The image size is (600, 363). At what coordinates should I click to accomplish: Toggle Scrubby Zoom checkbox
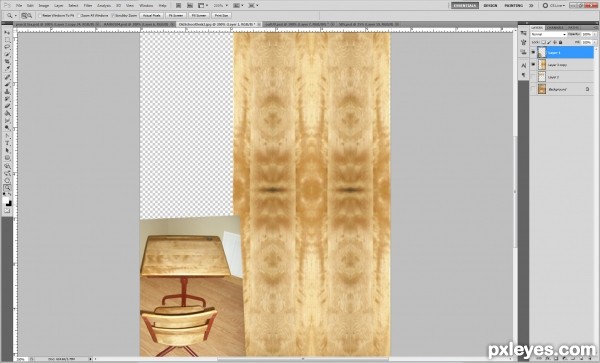point(113,16)
